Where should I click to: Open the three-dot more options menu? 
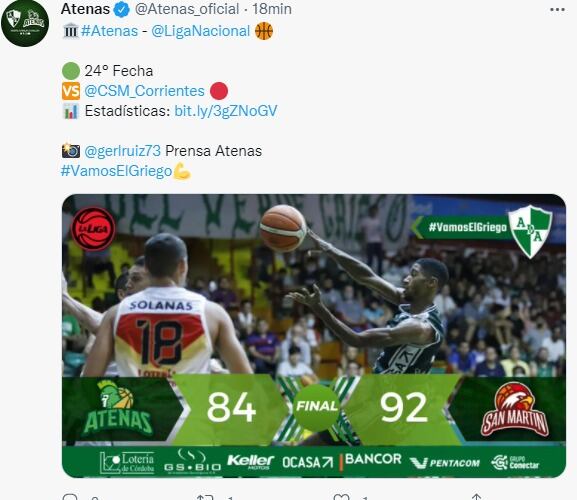tap(557, 10)
